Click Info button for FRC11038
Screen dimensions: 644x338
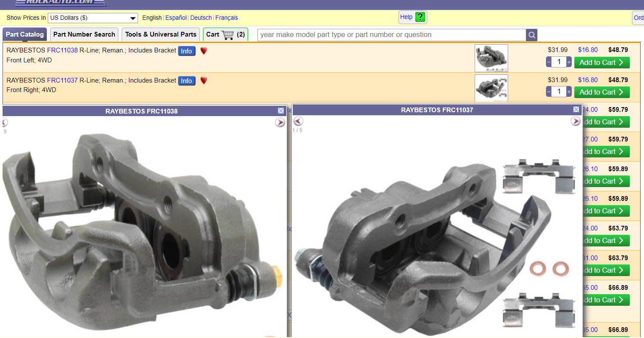pos(187,51)
